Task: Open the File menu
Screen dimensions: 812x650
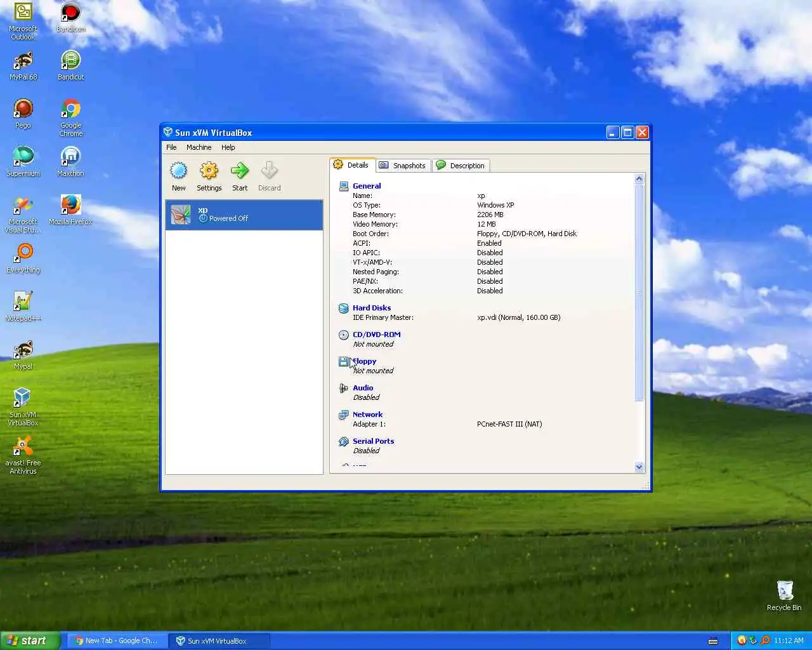Action: tap(171, 147)
